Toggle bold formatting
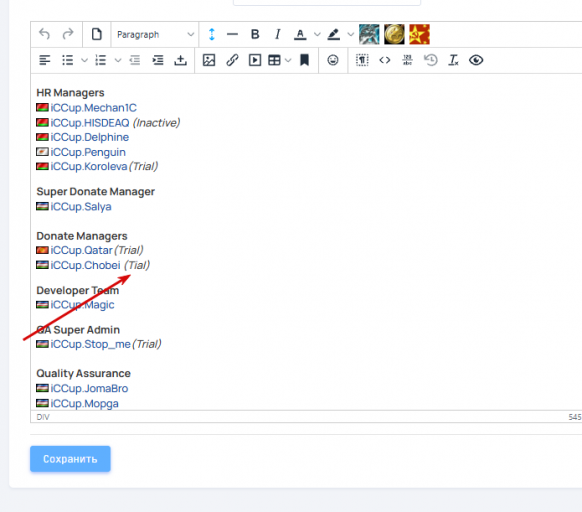 [255, 35]
